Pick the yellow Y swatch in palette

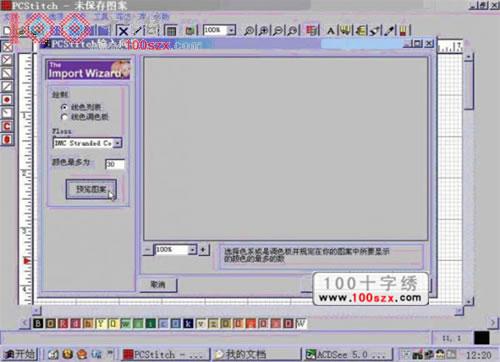pyautogui.click(x=100, y=323)
